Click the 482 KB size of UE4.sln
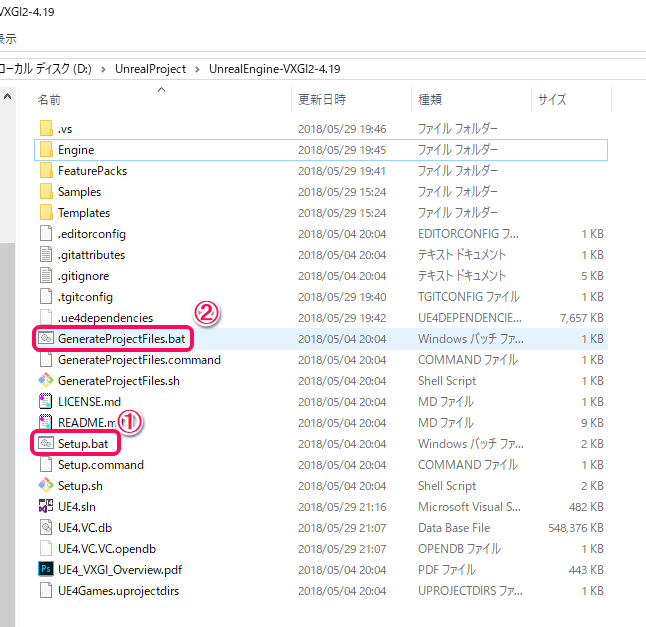The width and height of the screenshot is (646, 627). (586, 507)
